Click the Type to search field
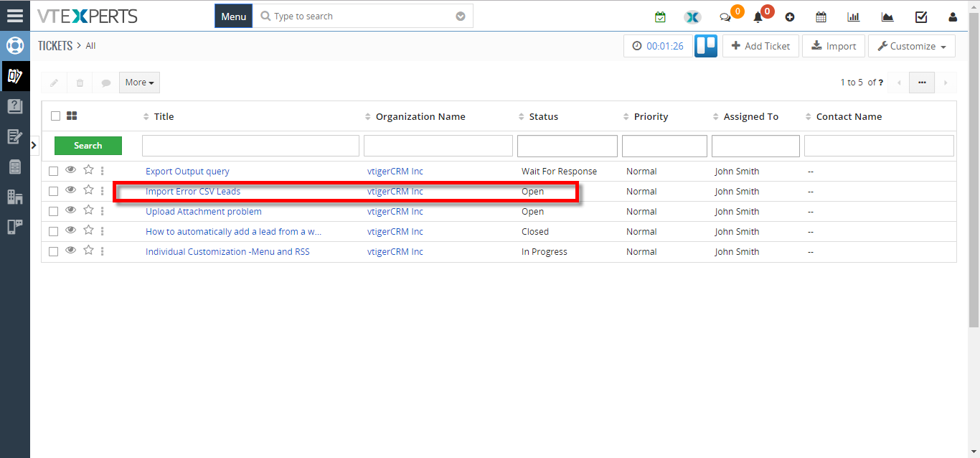Viewport: 980px width, 458px height. pos(362,16)
